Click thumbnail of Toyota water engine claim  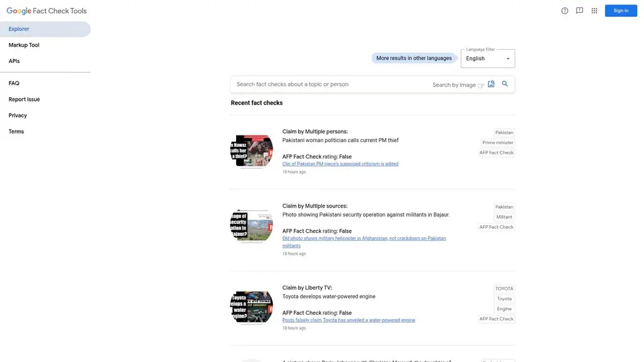(x=251, y=307)
